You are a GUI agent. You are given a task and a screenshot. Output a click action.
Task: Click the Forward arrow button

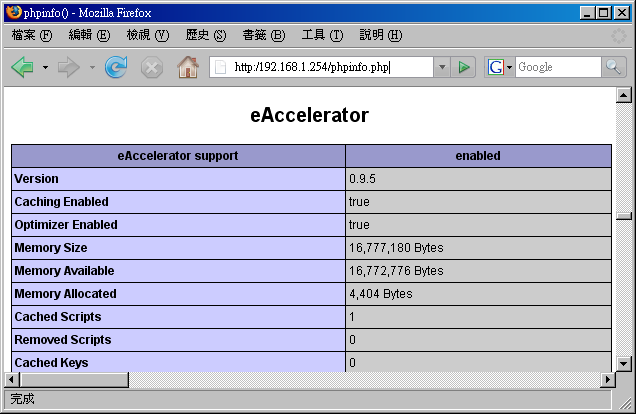click(x=68, y=67)
